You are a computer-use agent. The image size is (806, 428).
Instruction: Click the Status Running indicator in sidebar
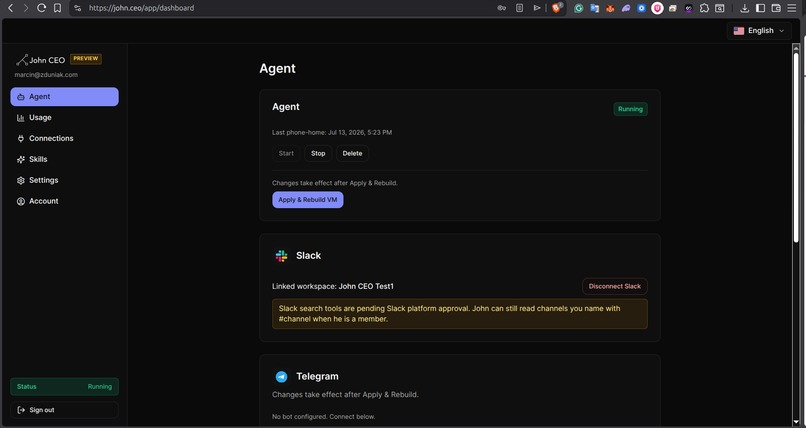tap(64, 386)
